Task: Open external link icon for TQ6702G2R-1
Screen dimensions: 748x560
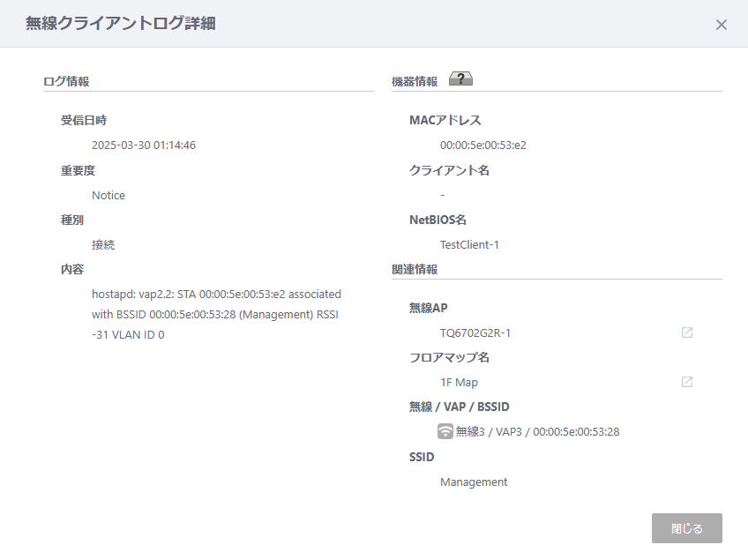Action: (x=687, y=332)
